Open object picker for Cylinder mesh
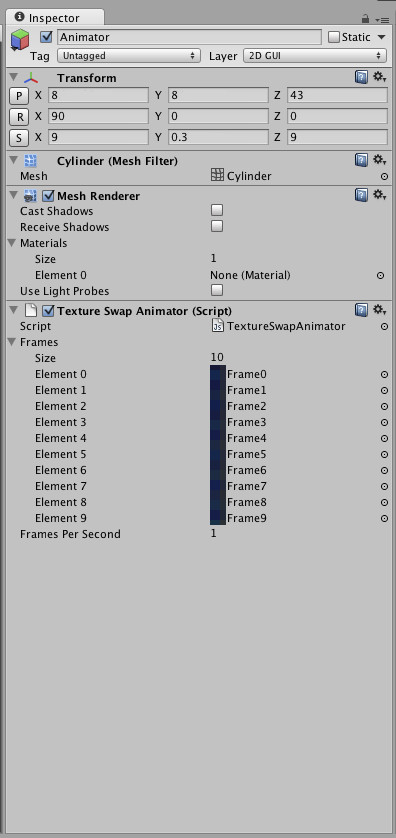The width and height of the screenshot is (396, 838). pyautogui.click(x=384, y=176)
